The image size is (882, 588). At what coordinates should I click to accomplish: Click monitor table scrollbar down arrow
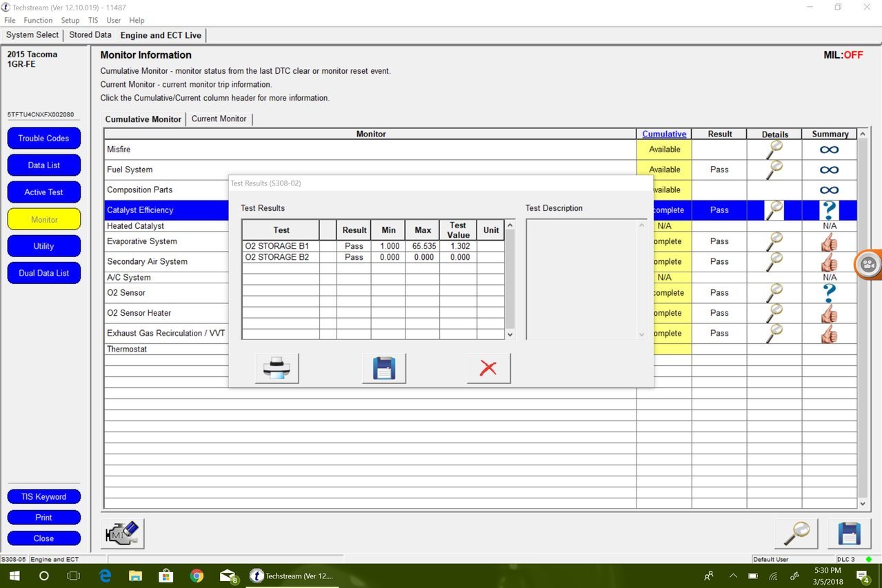pos(863,504)
